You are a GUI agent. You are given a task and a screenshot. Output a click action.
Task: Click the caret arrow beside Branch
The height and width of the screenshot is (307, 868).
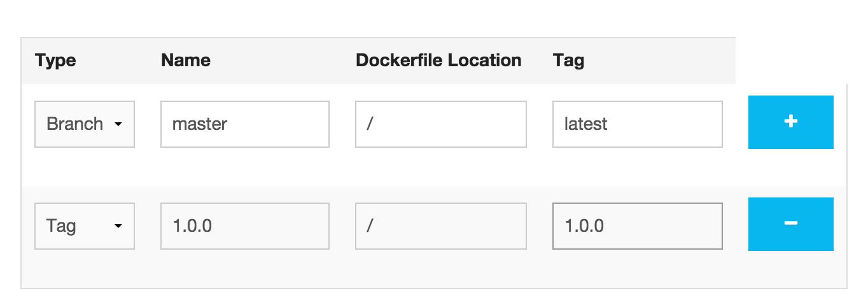click(118, 125)
